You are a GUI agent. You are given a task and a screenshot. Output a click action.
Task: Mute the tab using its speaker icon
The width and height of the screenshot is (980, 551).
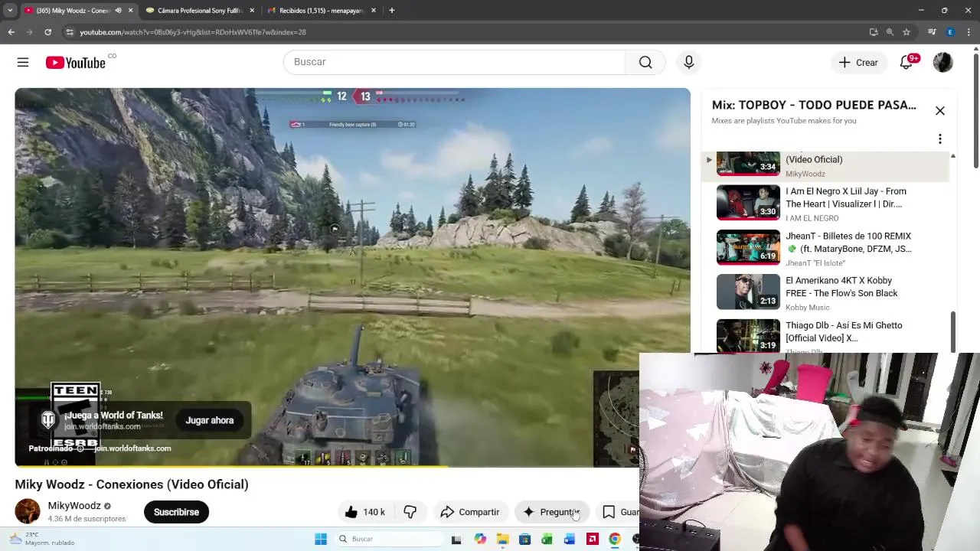click(x=118, y=11)
